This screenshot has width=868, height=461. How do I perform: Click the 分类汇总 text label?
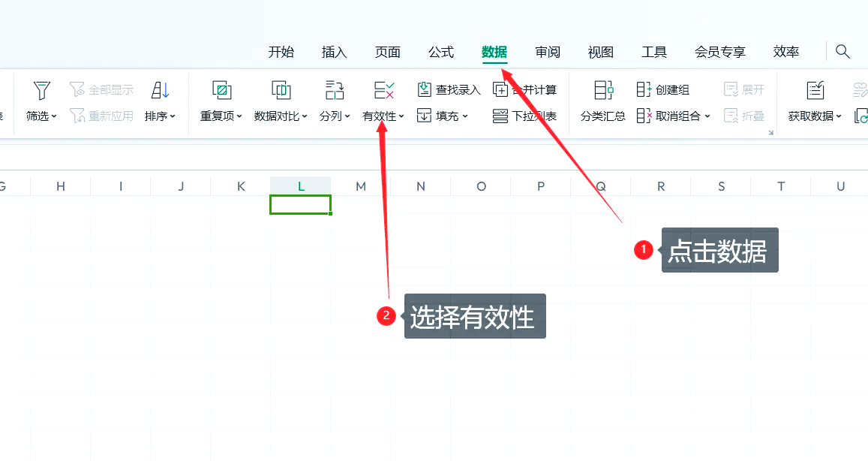point(603,116)
